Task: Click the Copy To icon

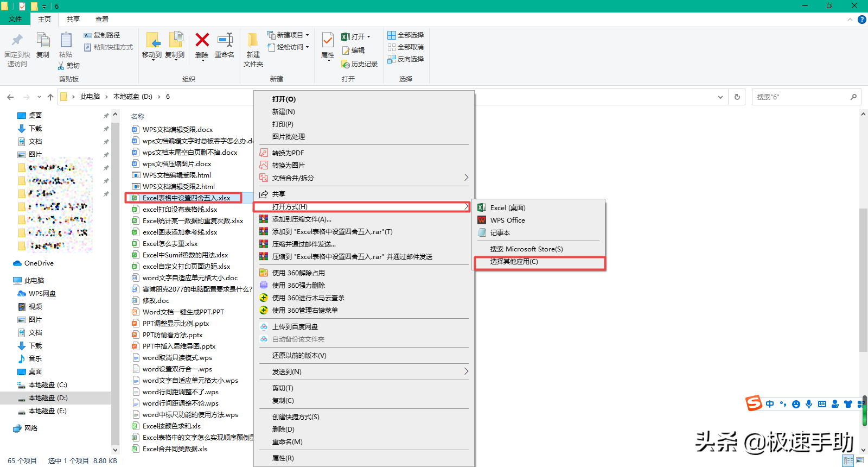Action: click(x=175, y=41)
